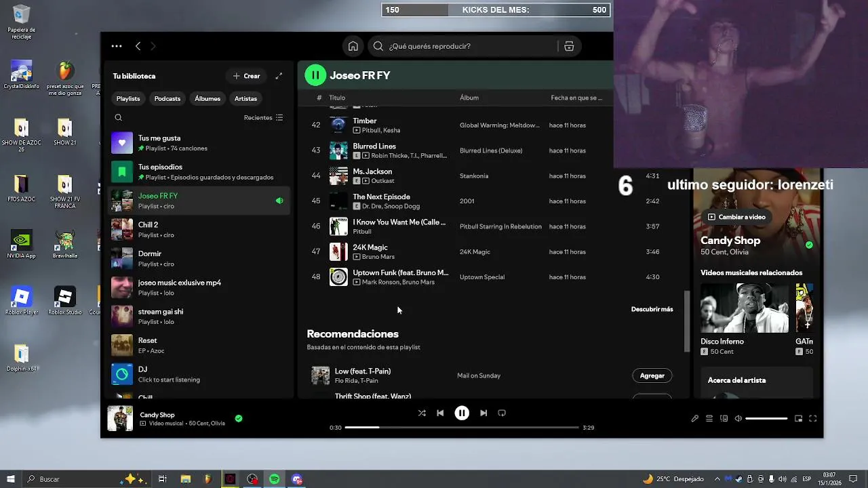
Task: Toggle shuffle playback
Action: 422,413
